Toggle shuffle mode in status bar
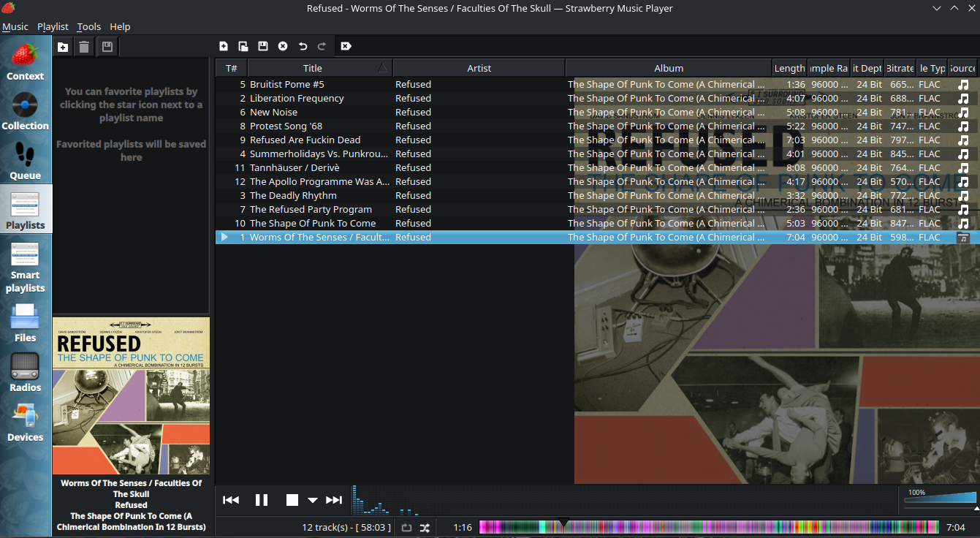 (425, 527)
